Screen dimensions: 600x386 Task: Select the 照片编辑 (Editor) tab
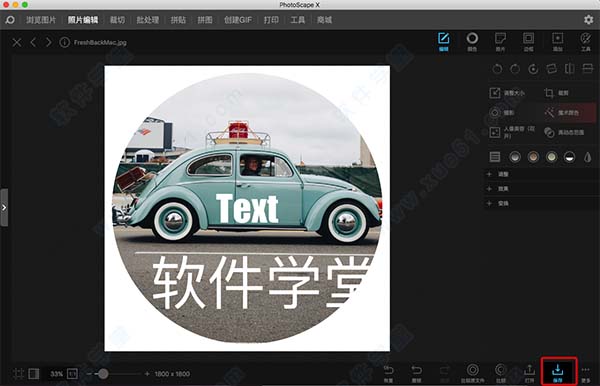83,20
